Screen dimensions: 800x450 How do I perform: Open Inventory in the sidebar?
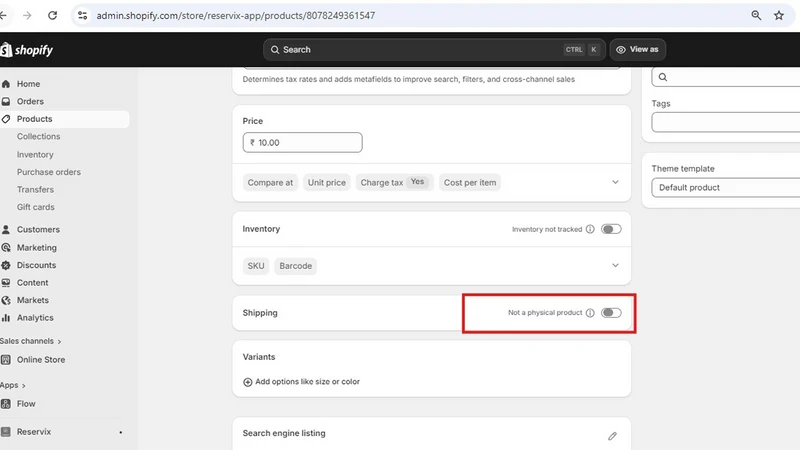[35, 155]
